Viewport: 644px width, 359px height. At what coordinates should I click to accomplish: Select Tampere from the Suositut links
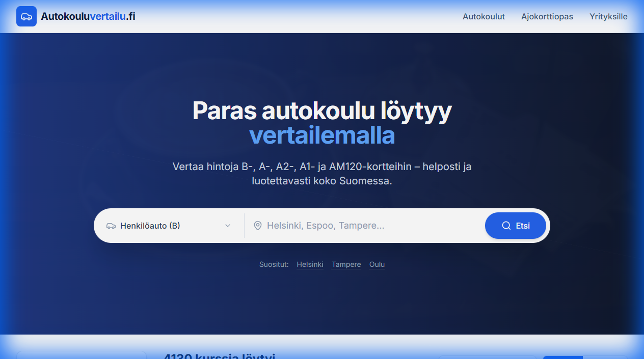346,264
